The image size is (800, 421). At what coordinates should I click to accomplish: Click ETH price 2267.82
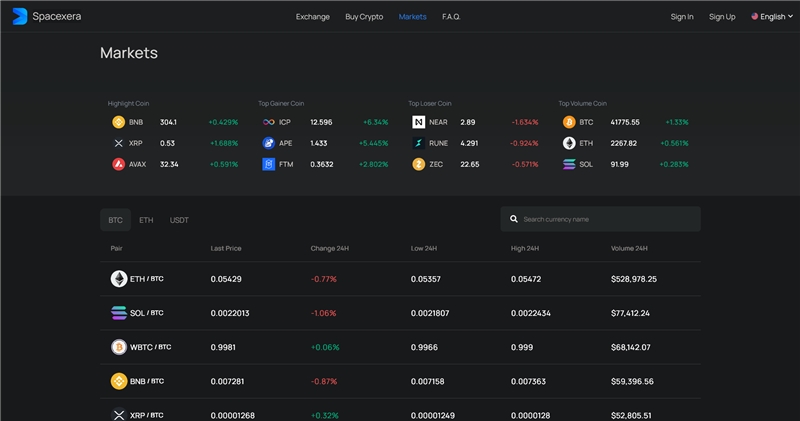coord(623,143)
